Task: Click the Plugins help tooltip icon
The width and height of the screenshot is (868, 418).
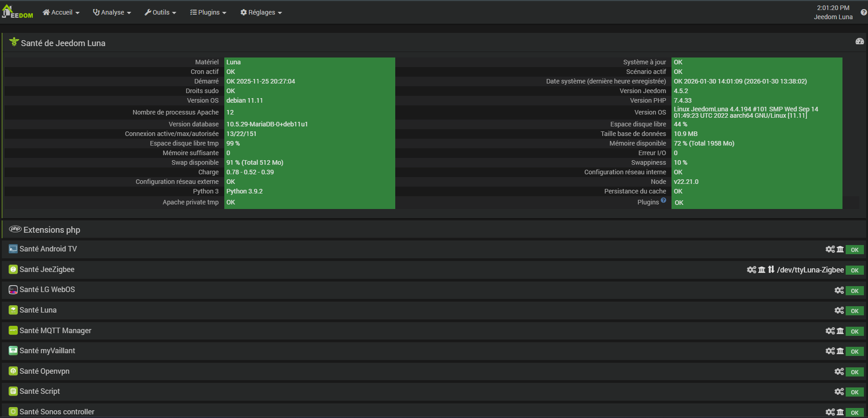Action: tap(663, 200)
